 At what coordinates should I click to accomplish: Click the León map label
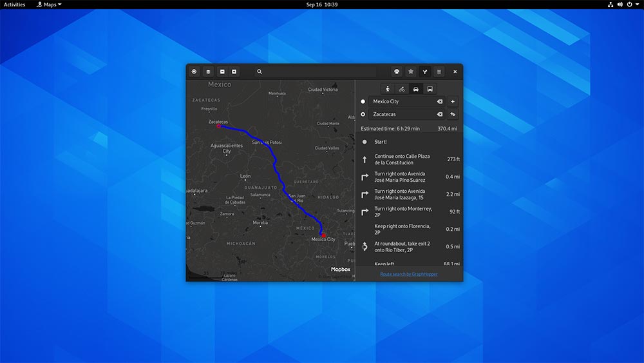[x=245, y=176]
